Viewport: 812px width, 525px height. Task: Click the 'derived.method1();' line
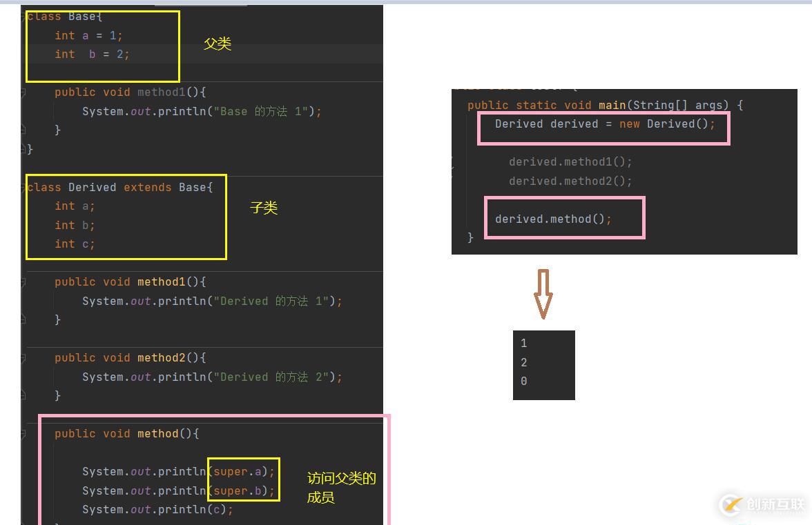570,162
